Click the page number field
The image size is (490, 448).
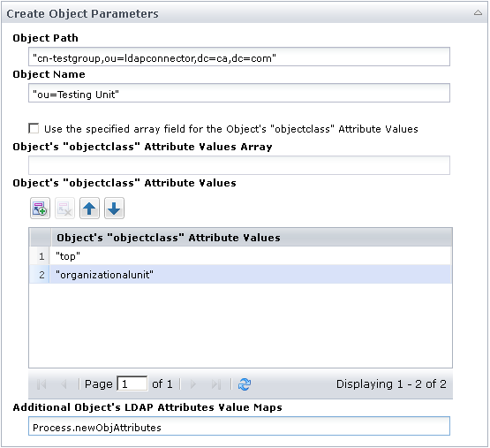132,383
